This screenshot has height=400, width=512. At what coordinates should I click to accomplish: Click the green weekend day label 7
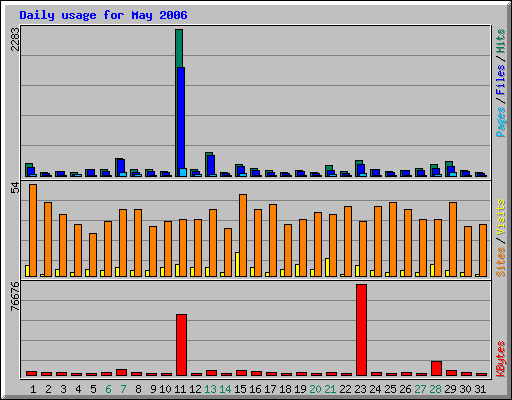123,389
